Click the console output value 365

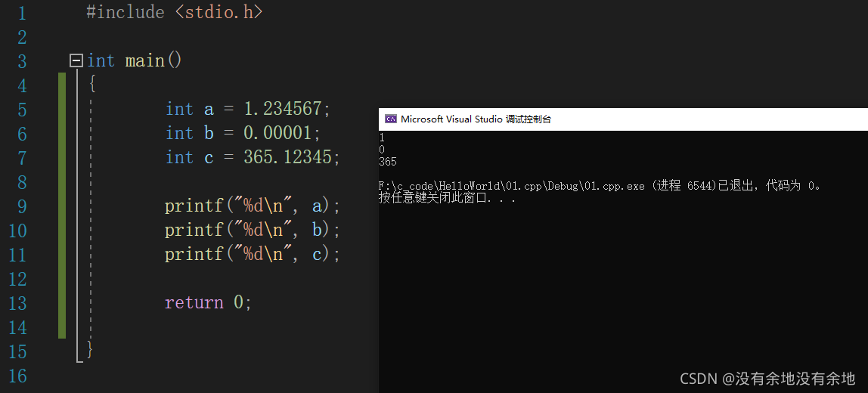coord(387,162)
